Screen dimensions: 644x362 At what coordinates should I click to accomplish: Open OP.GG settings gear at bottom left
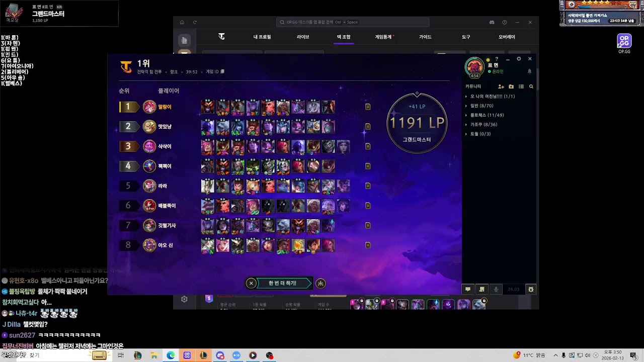click(x=184, y=299)
